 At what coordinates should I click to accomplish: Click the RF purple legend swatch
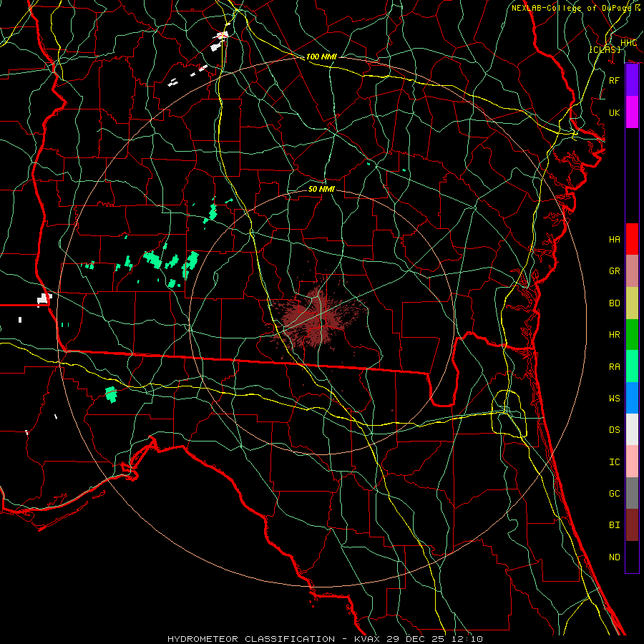pyautogui.click(x=632, y=80)
